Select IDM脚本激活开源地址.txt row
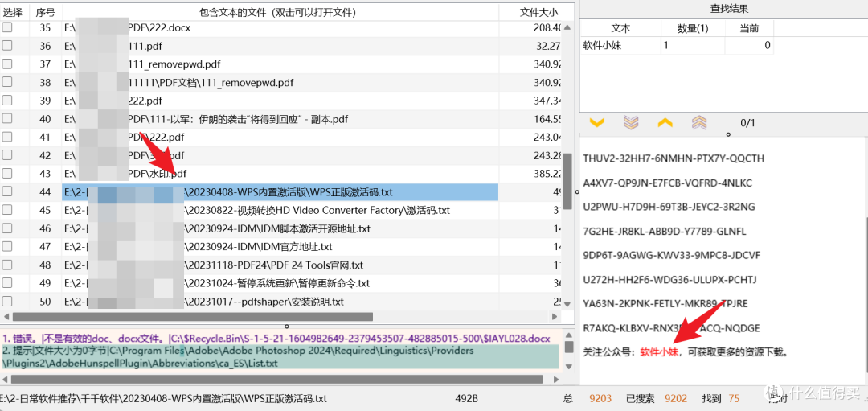 (280, 228)
